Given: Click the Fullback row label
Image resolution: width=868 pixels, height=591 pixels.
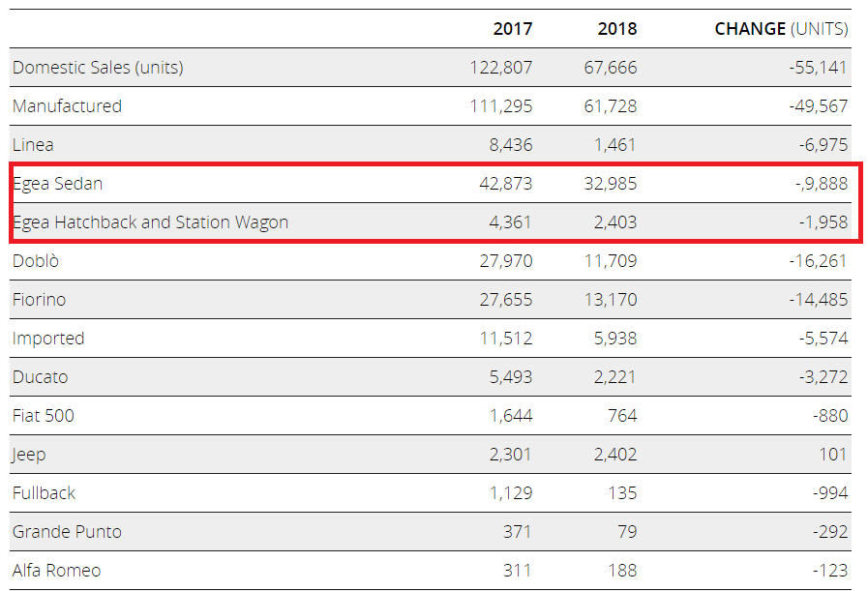Looking at the screenshot, I should (44, 493).
